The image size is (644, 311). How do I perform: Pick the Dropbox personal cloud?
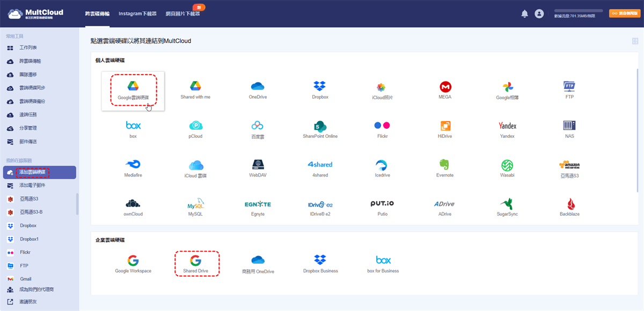point(320,90)
